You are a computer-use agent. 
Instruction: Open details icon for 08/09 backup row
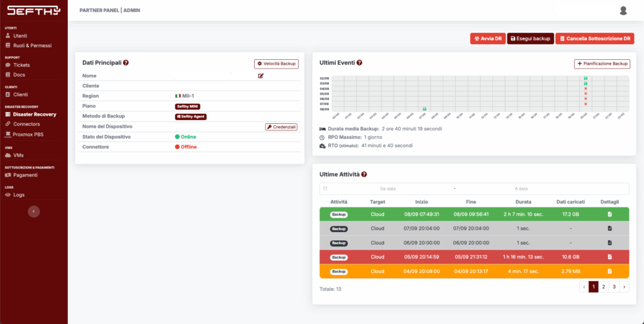(x=609, y=215)
